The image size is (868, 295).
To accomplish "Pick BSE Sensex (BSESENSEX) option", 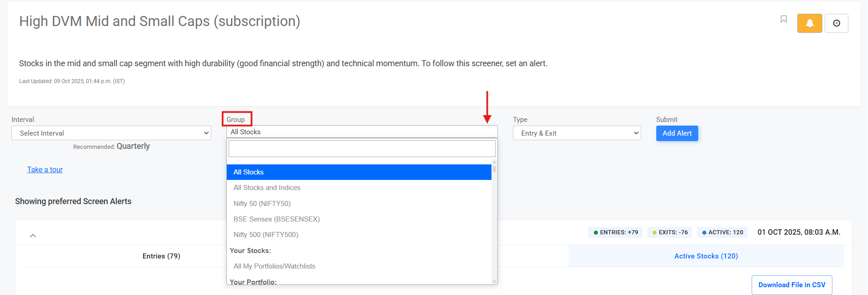I will click(277, 219).
